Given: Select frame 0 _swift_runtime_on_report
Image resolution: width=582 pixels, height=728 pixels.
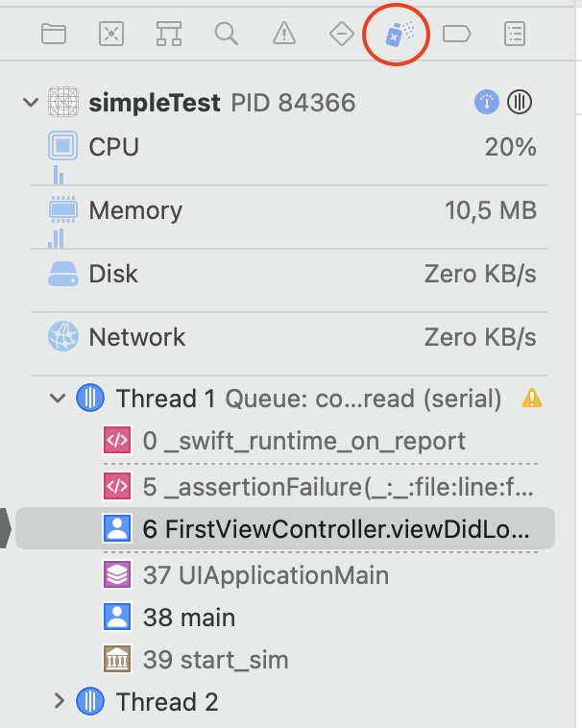Looking at the screenshot, I should click(303, 441).
